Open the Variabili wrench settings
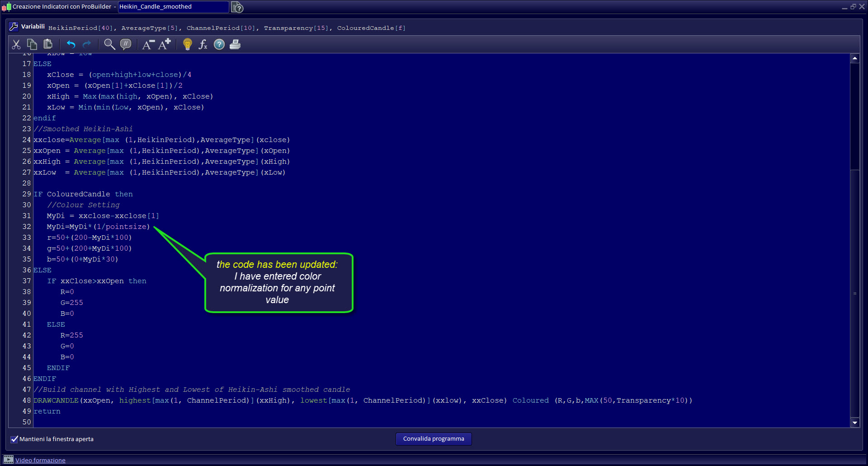The height and width of the screenshot is (466, 868). [14, 27]
